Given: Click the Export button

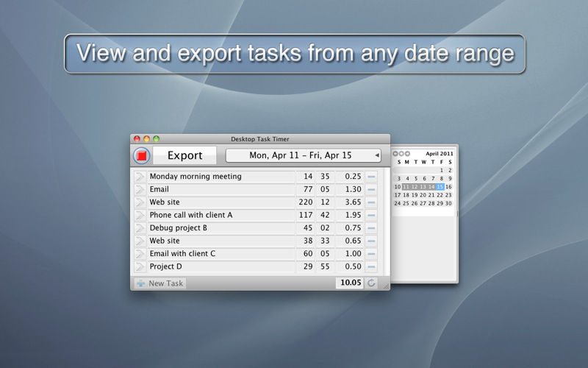Looking at the screenshot, I should 184,155.
